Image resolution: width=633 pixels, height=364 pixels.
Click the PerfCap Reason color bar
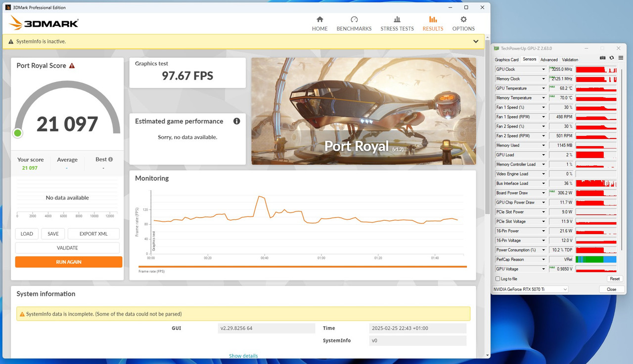(x=596, y=260)
